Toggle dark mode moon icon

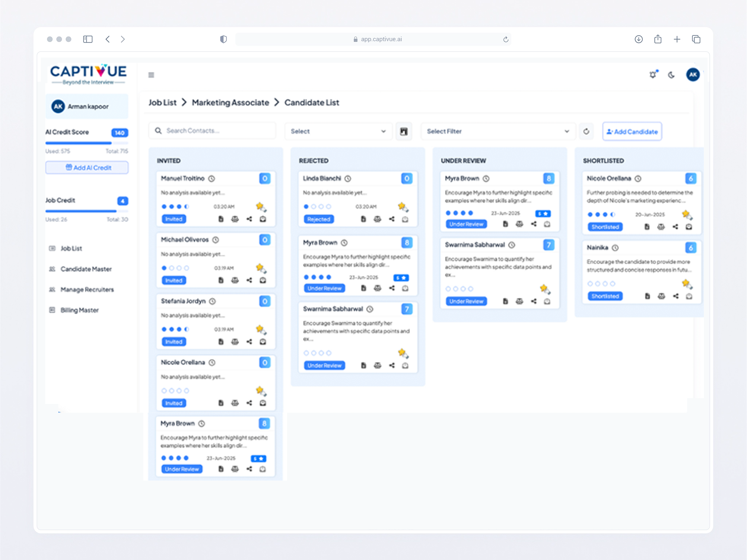pyautogui.click(x=671, y=75)
